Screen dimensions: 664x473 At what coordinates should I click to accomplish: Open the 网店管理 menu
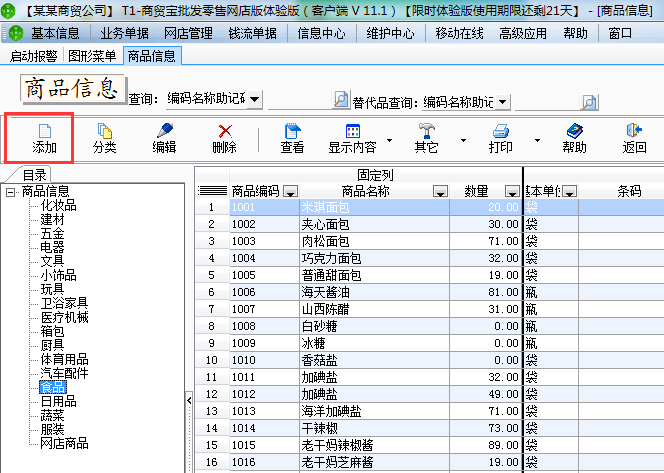click(188, 33)
